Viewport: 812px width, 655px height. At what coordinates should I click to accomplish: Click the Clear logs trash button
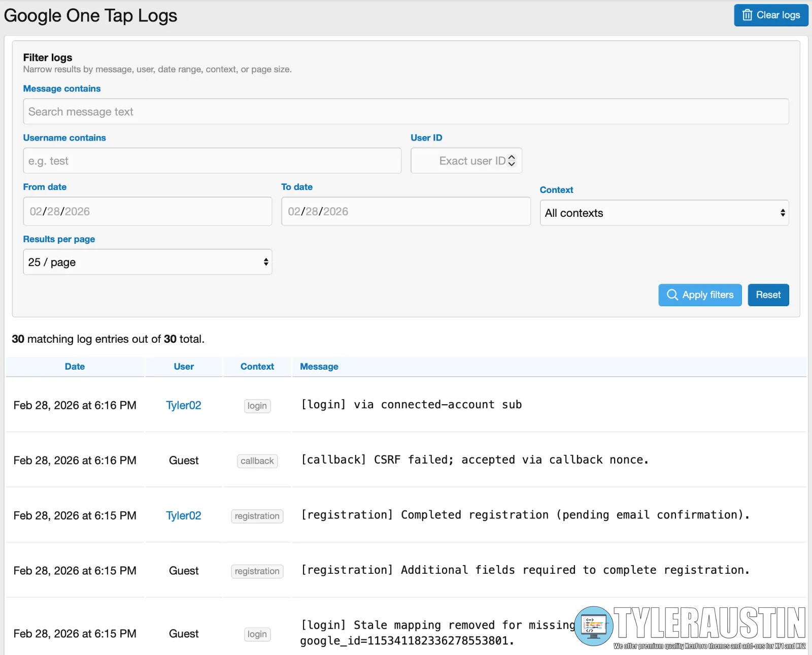[770, 15]
